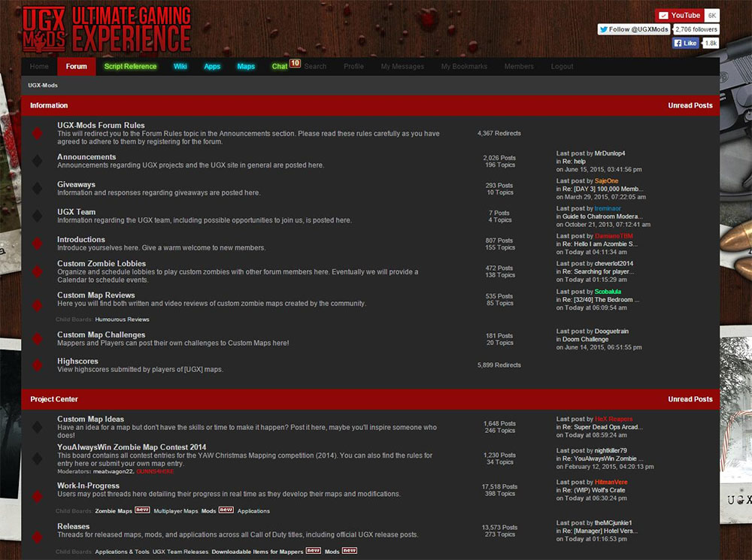752x560 pixels.
Task: Go to the Wiki menu item
Action: [180, 67]
